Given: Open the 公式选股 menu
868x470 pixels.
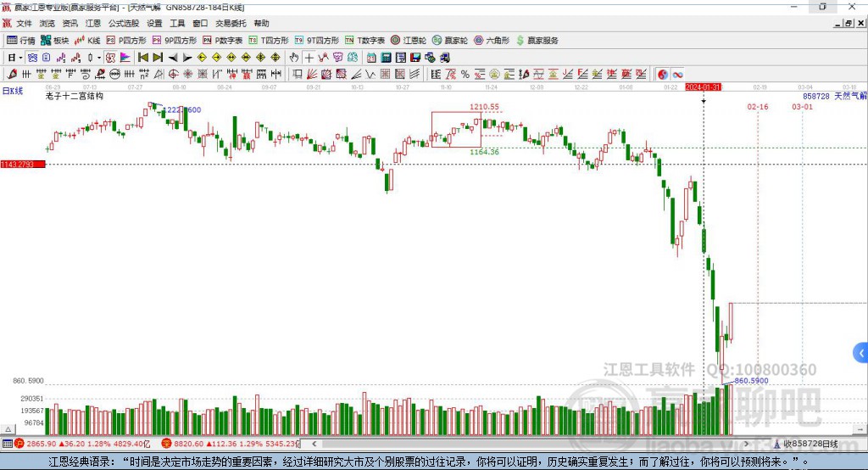Looking at the screenshot, I should 124,23.
